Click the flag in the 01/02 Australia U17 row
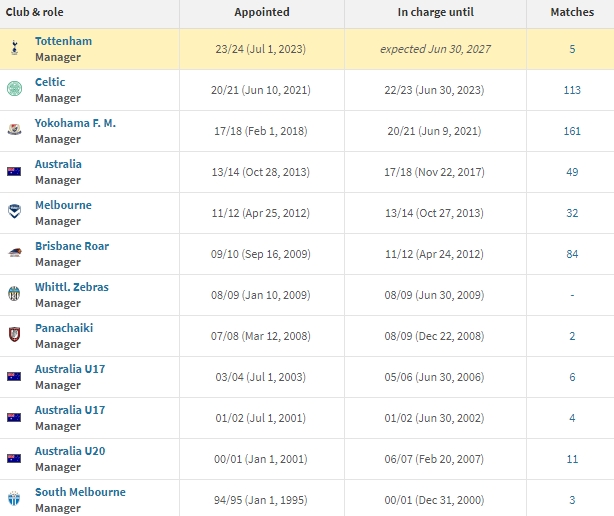The width and height of the screenshot is (614, 516). (x=14, y=417)
